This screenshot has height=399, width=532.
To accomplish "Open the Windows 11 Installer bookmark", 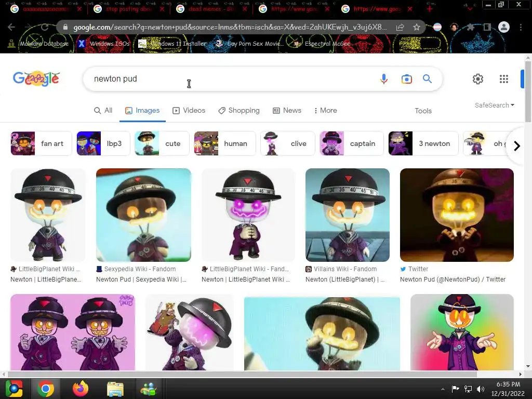I will click(172, 44).
